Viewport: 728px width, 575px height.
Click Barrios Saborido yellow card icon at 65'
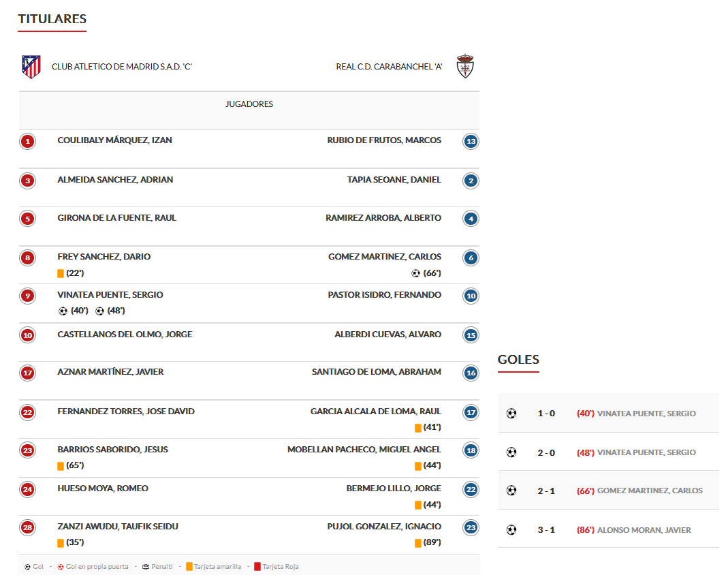[x=61, y=466]
